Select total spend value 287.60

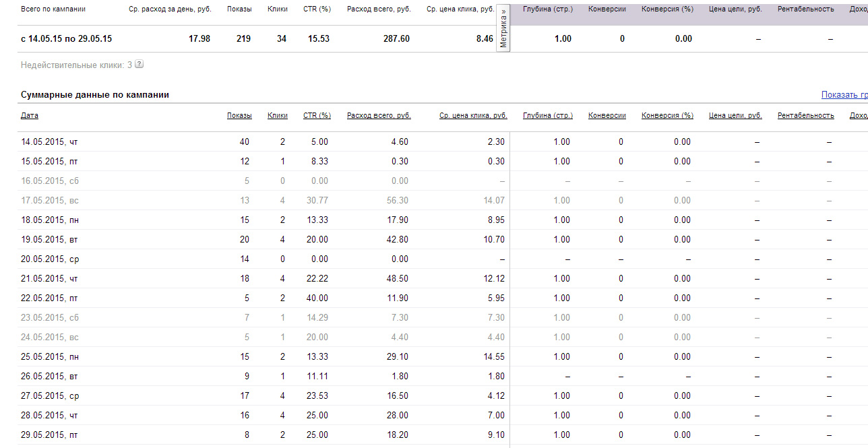396,39
